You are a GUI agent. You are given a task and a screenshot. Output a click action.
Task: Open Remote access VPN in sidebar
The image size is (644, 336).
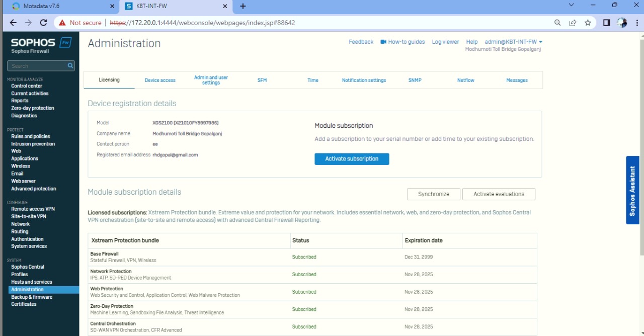coord(33,209)
